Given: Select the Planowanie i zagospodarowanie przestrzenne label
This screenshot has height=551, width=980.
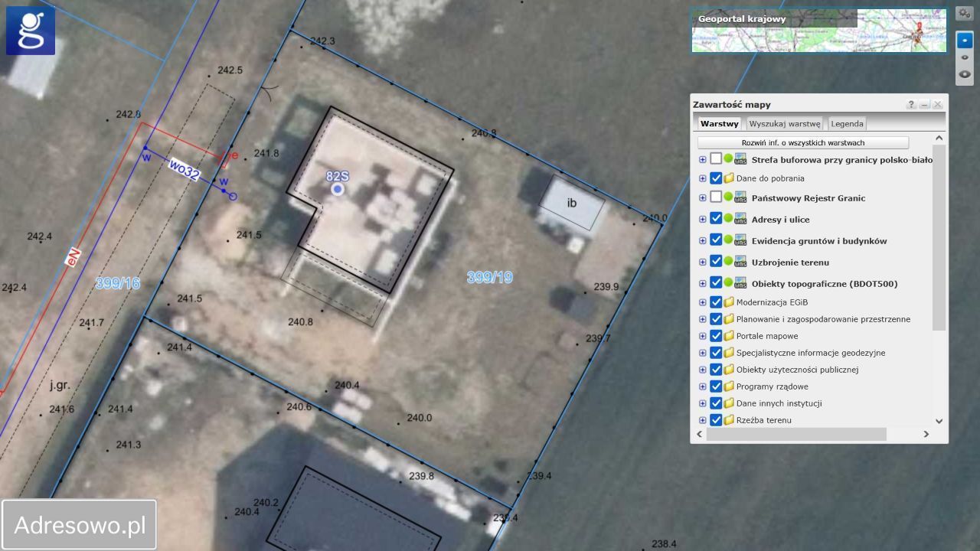Looking at the screenshot, I should [823, 319].
